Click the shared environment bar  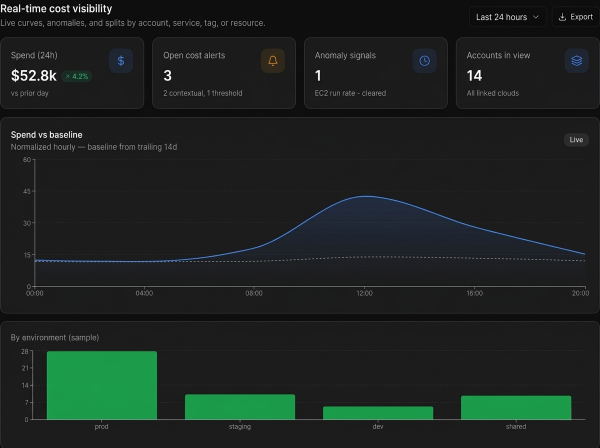[x=516, y=407]
